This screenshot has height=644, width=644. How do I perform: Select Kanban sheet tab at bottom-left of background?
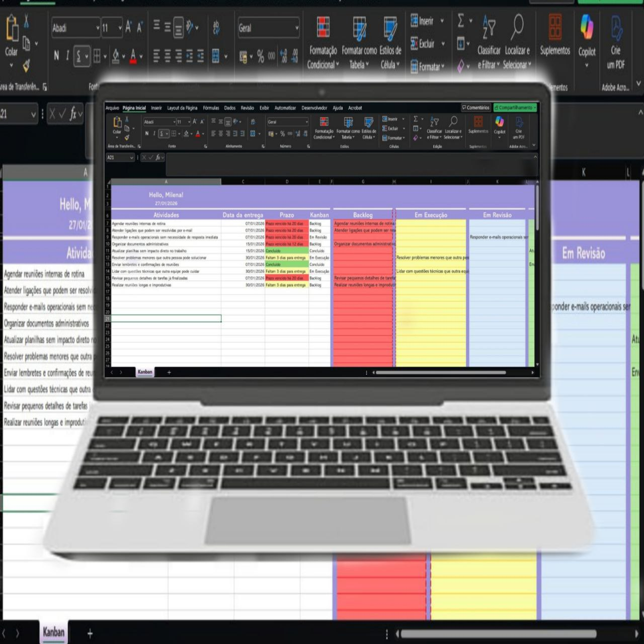pos(53,632)
